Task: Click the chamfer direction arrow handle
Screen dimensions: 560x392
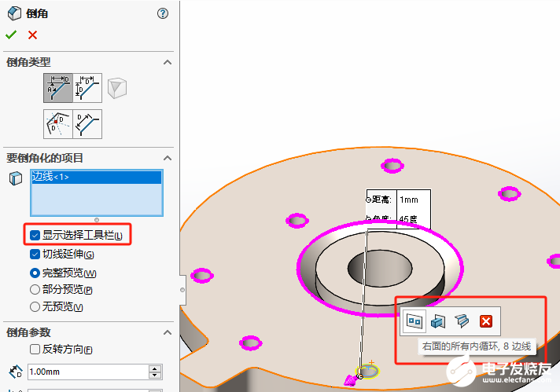Action: (351, 380)
